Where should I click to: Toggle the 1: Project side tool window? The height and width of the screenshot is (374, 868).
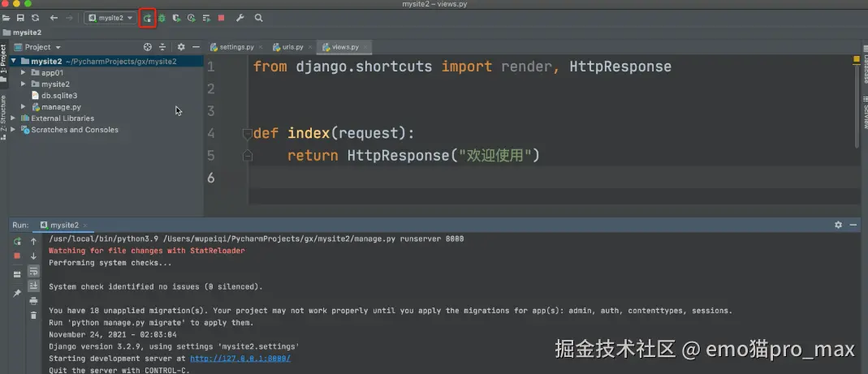[4, 63]
